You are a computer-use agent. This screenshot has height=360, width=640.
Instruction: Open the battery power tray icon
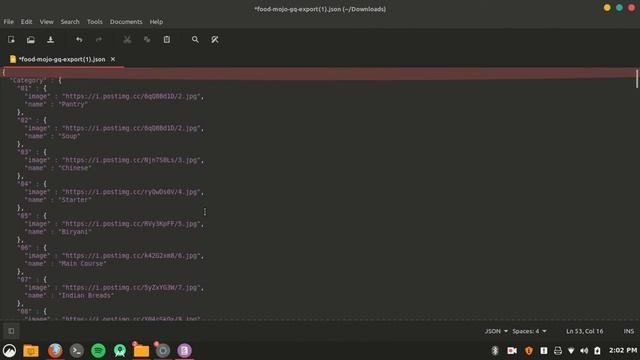tap(597, 351)
